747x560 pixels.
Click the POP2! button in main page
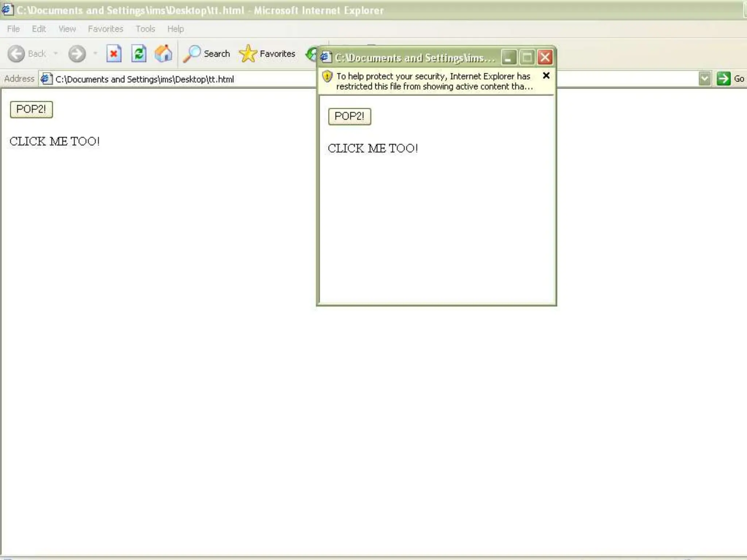[x=31, y=109]
